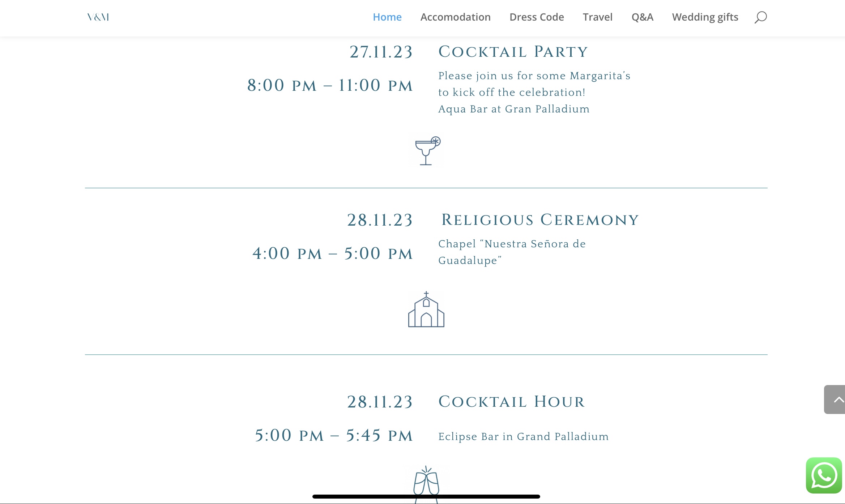
Task: Go to the Home menu item
Action: [x=387, y=17]
